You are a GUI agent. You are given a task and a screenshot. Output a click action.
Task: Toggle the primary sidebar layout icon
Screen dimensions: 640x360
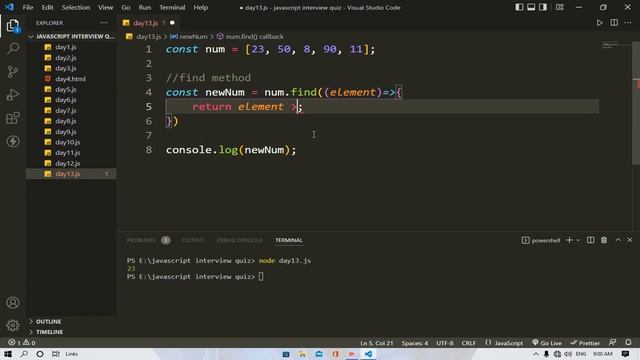pyautogui.click(x=519, y=7)
